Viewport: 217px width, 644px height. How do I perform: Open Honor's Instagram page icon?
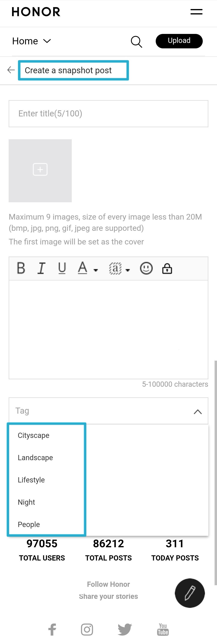point(87,629)
